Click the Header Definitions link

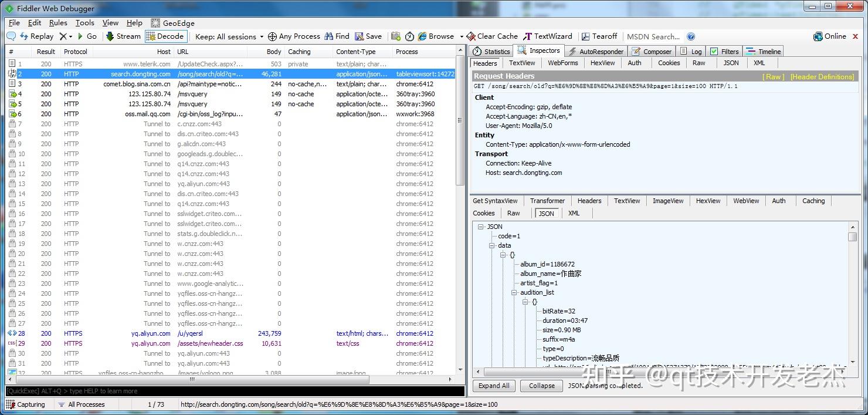[x=822, y=76]
